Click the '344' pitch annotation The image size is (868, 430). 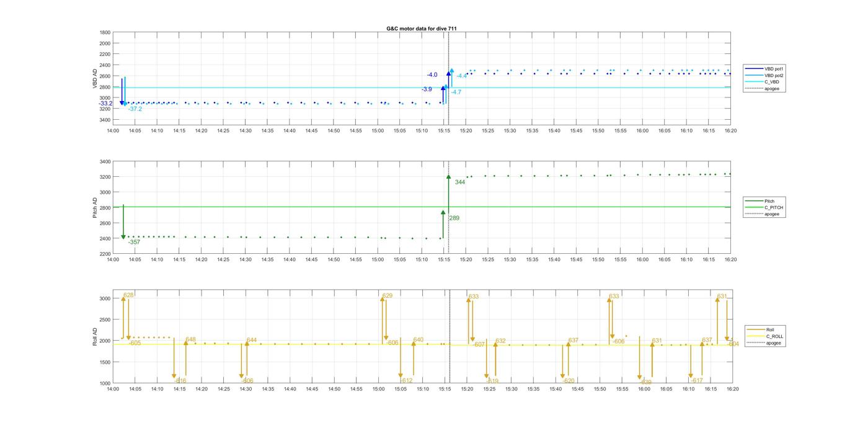coord(460,182)
